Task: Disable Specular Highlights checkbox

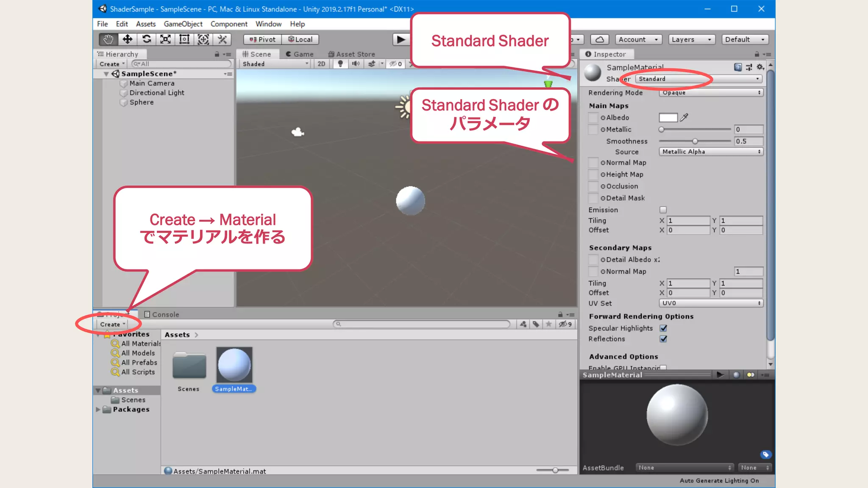Action: (663, 328)
